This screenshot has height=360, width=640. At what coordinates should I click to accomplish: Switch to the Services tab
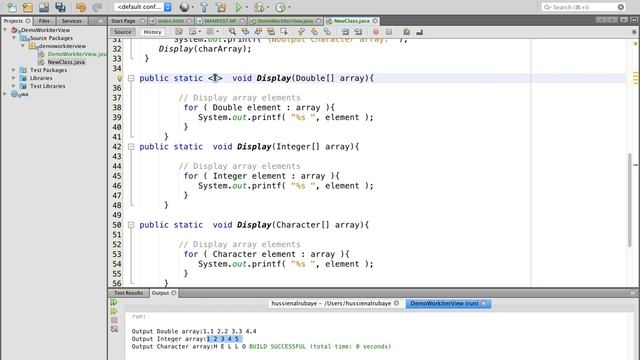tap(72, 21)
